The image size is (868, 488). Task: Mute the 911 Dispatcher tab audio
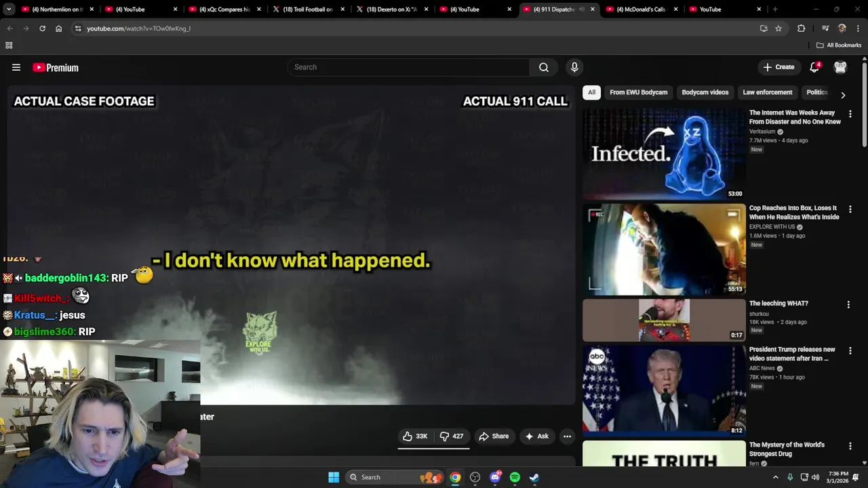pyautogui.click(x=582, y=9)
